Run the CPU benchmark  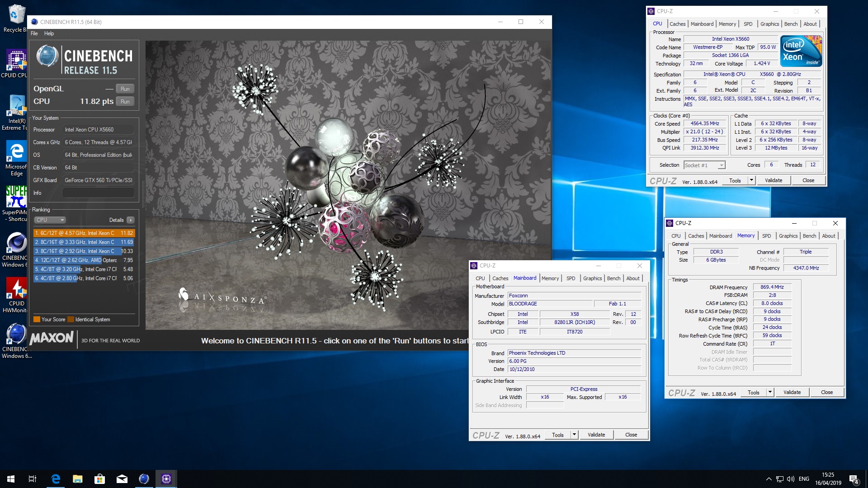pyautogui.click(x=125, y=102)
